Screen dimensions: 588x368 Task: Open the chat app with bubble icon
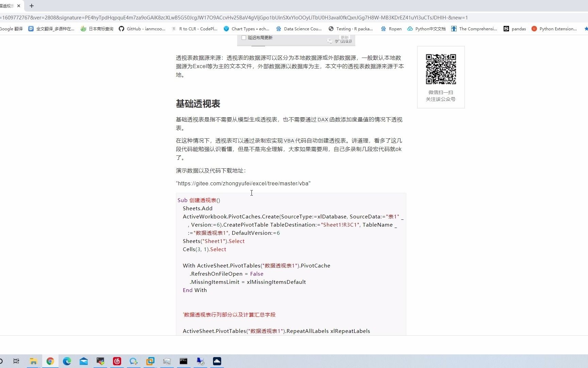tap(133, 361)
